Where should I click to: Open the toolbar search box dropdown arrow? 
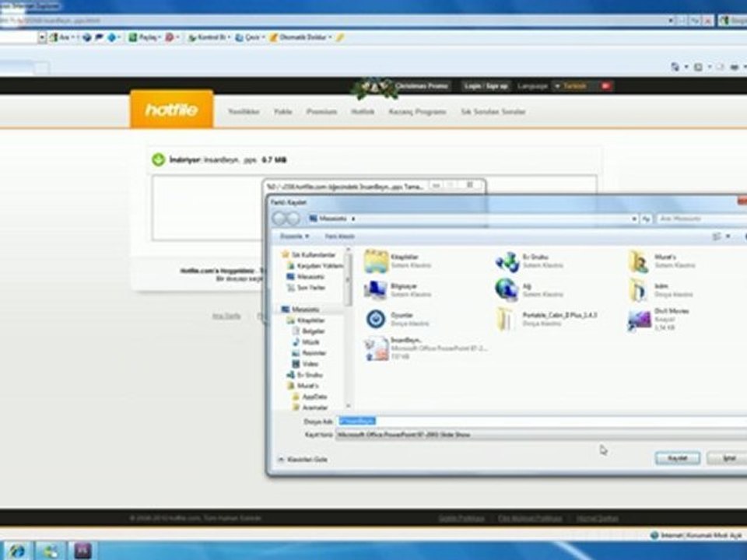[x=42, y=37]
